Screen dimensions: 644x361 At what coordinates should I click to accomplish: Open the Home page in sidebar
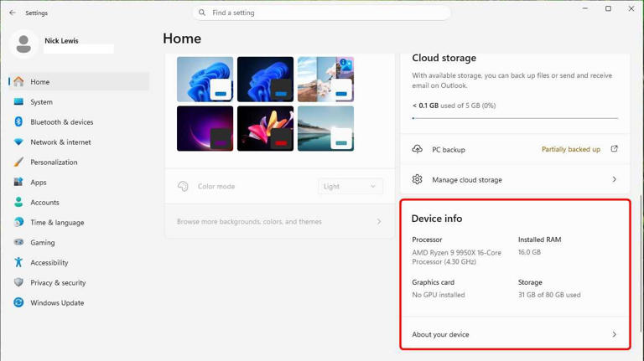click(x=79, y=81)
